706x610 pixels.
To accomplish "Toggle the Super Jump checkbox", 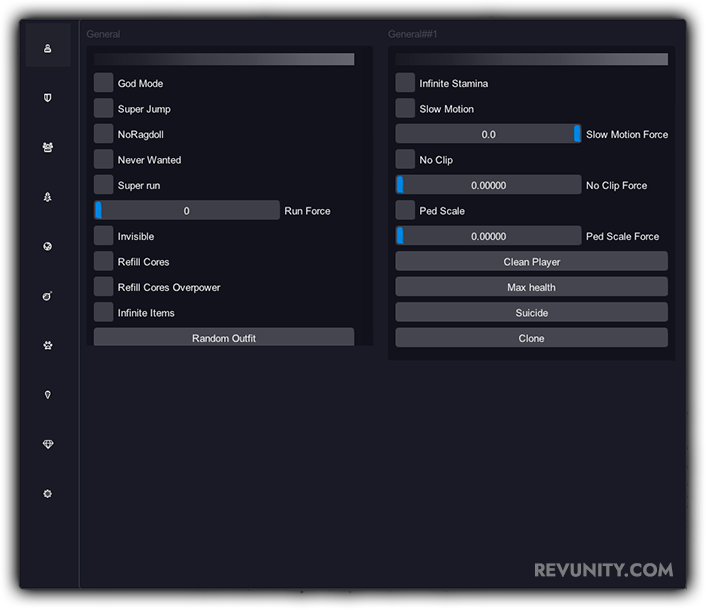I will tap(104, 108).
